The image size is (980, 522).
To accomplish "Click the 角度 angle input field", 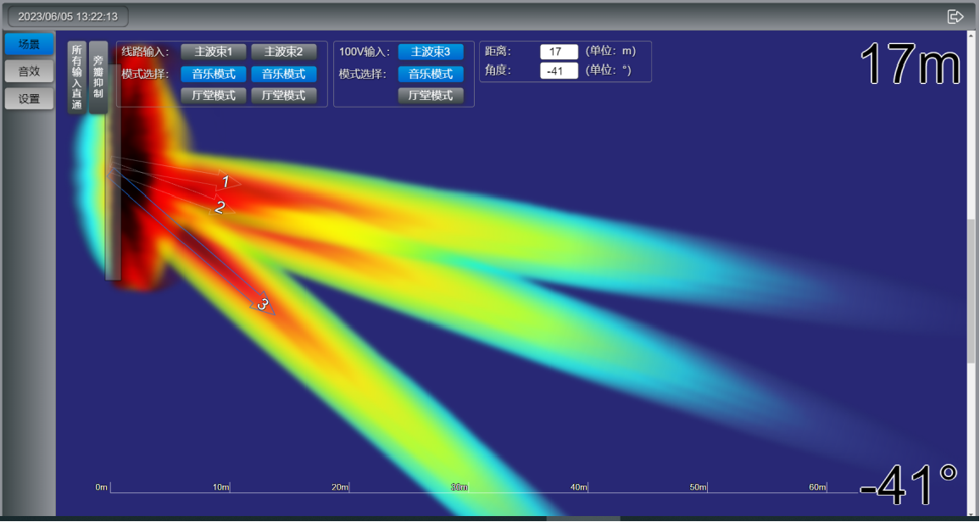I will [x=559, y=71].
